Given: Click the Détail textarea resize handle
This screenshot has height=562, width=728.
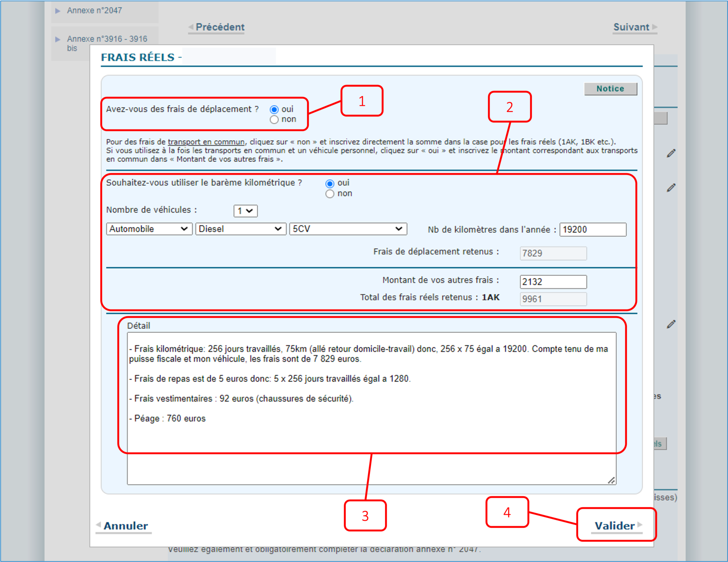Looking at the screenshot, I should 611,480.
